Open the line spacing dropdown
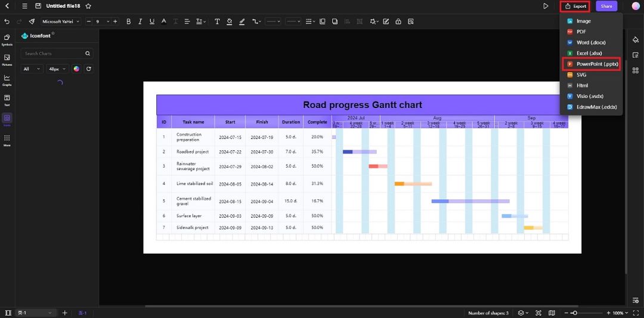 200,21
